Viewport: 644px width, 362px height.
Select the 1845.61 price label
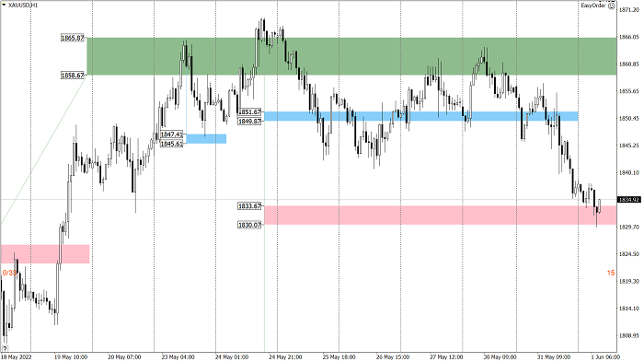[x=172, y=144]
